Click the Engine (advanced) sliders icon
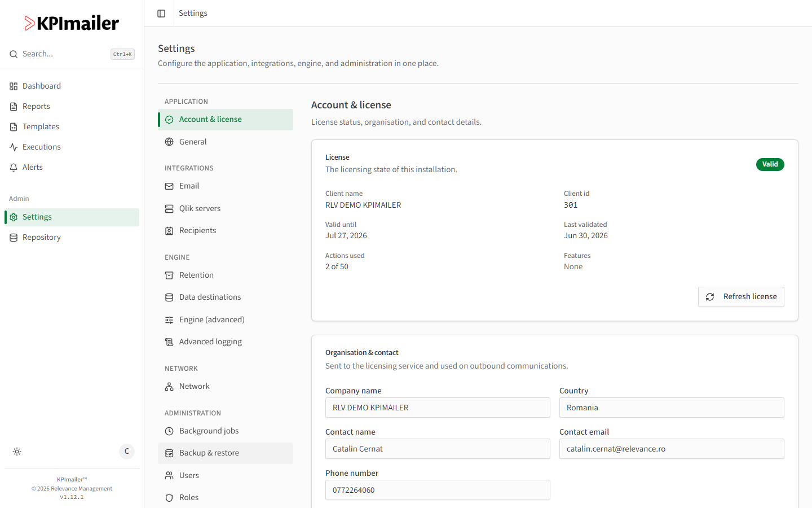812x508 pixels. 169,320
